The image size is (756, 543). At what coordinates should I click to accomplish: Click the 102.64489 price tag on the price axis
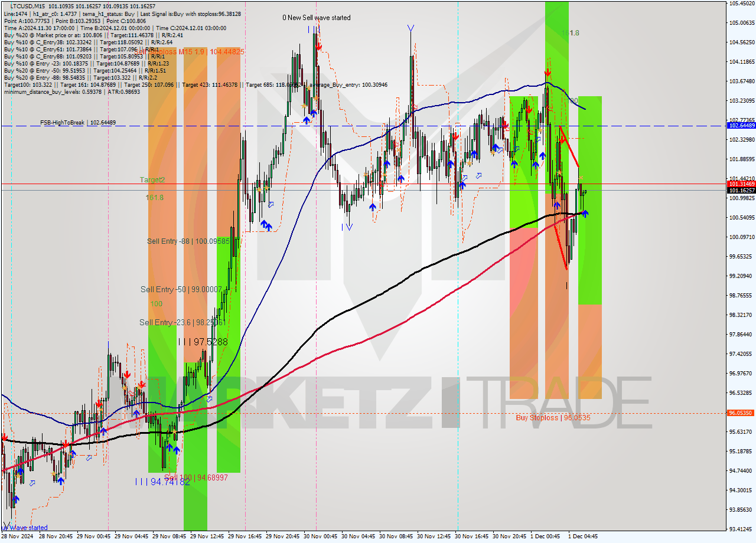click(x=741, y=126)
